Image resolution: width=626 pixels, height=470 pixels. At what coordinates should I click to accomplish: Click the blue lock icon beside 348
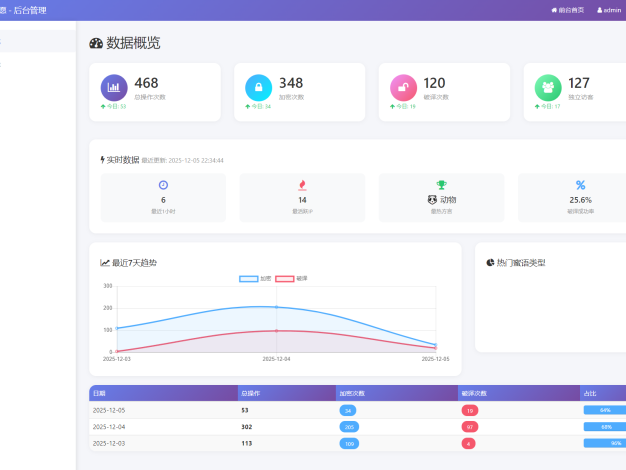[258, 87]
